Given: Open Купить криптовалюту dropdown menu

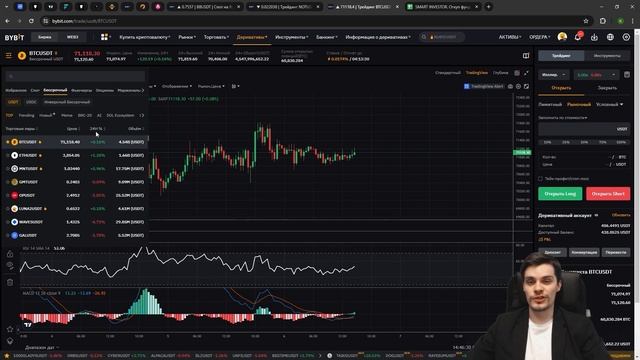Looking at the screenshot, I should [145, 37].
